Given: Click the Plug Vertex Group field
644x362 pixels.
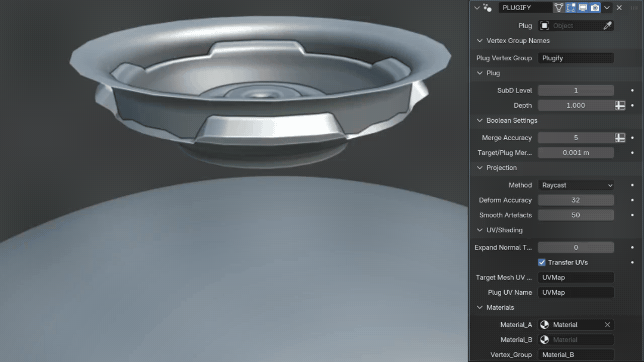Looking at the screenshot, I should pos(576,58).
